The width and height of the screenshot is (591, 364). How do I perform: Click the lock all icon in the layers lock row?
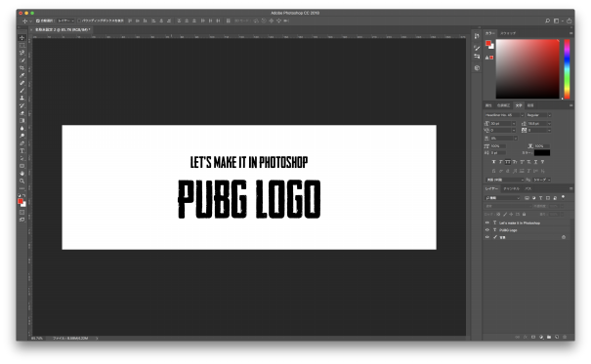[524, 214]
